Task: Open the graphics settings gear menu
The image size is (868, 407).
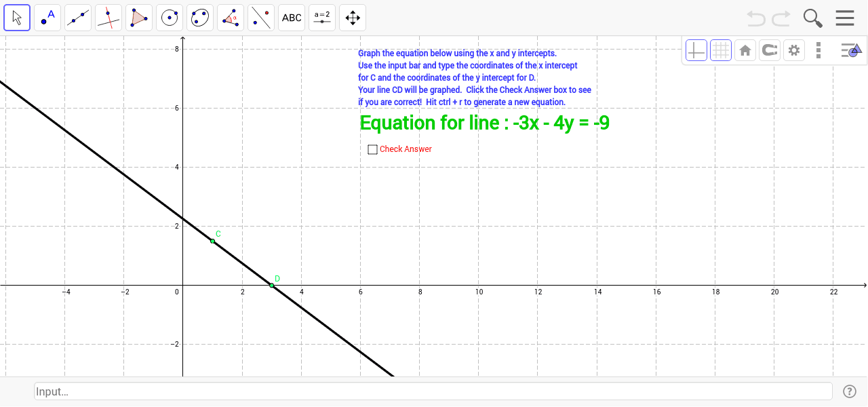Action: 793,50
